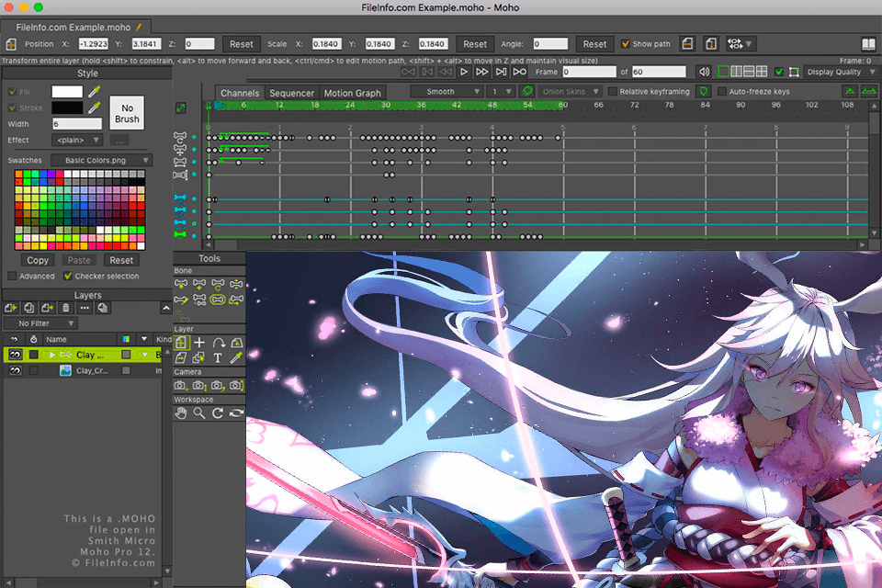Open the No Filter layers dropdown
Image resolution: width=882 pixels, height=588 pixels.
[x=40, y=323]
